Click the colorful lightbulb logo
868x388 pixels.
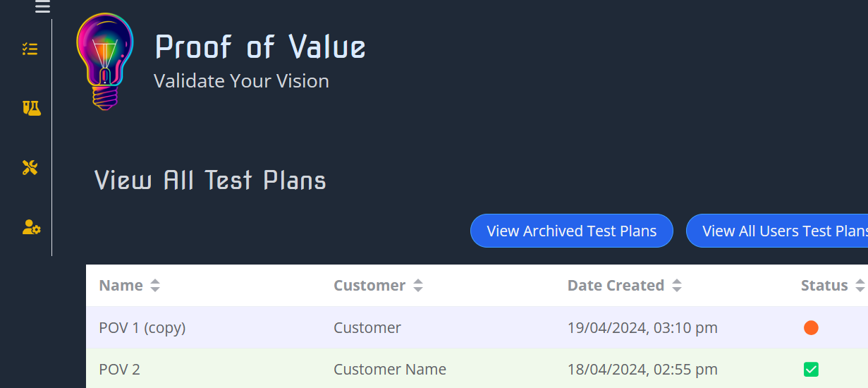tap(104, 61)
